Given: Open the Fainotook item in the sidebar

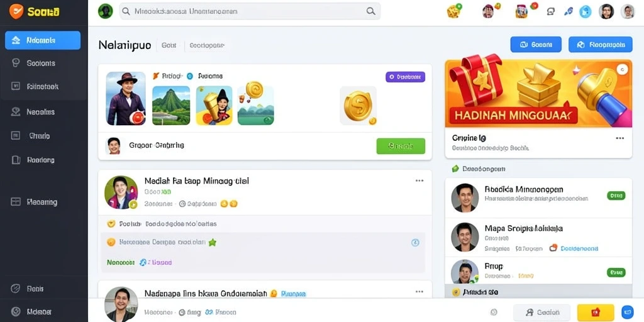Looking at the screenshot, I should tap(43, 87).
